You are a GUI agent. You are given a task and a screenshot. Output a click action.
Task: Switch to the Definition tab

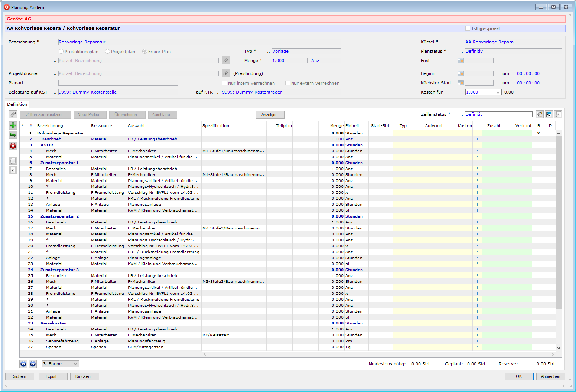coord(17,104)
